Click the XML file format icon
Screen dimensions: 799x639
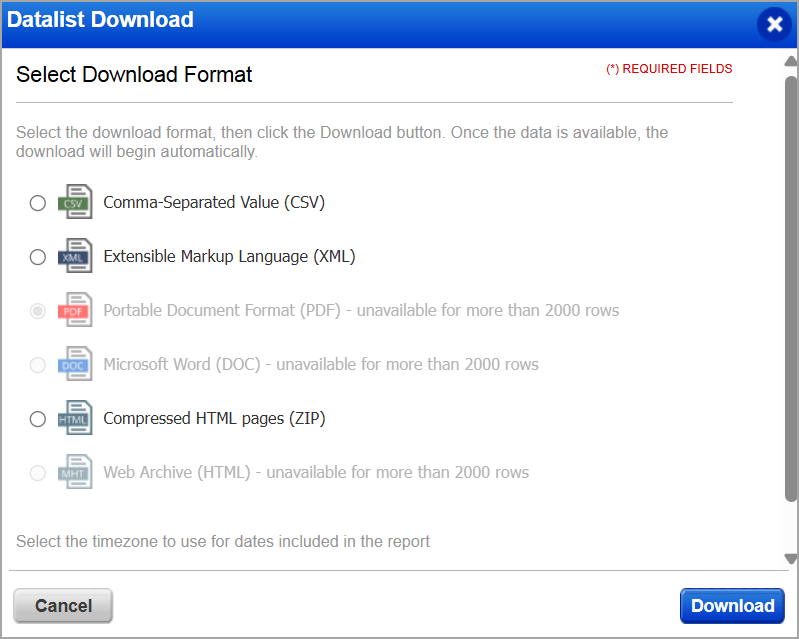pos(75,256)
